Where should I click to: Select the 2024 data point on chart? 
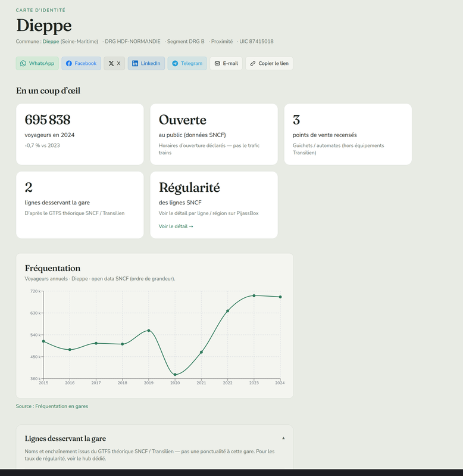click(280, 297)
